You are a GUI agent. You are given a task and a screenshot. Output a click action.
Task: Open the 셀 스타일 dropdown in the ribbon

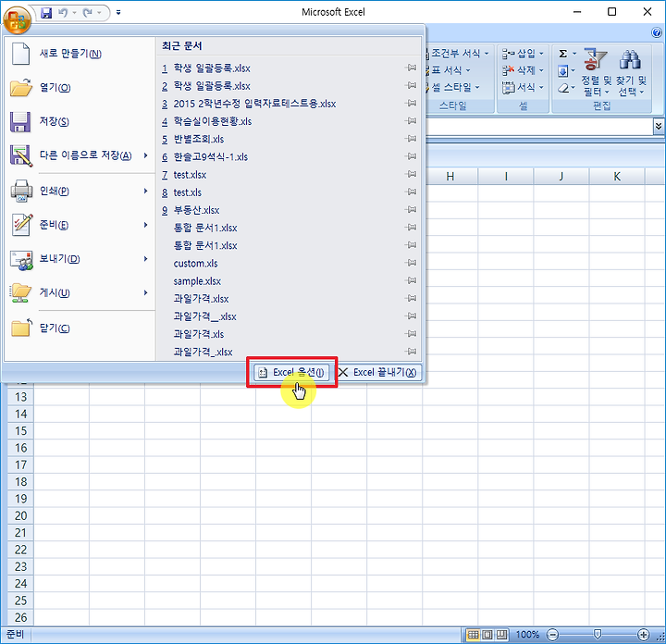click(453, 87)
